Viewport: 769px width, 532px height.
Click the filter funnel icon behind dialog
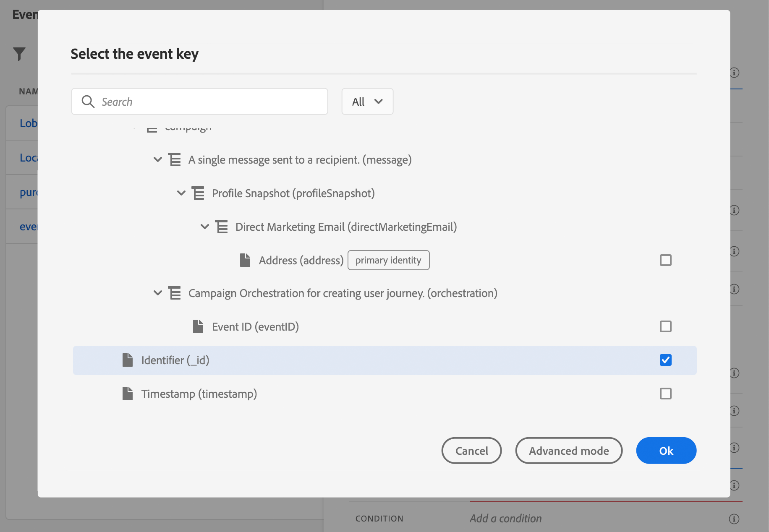19,54
